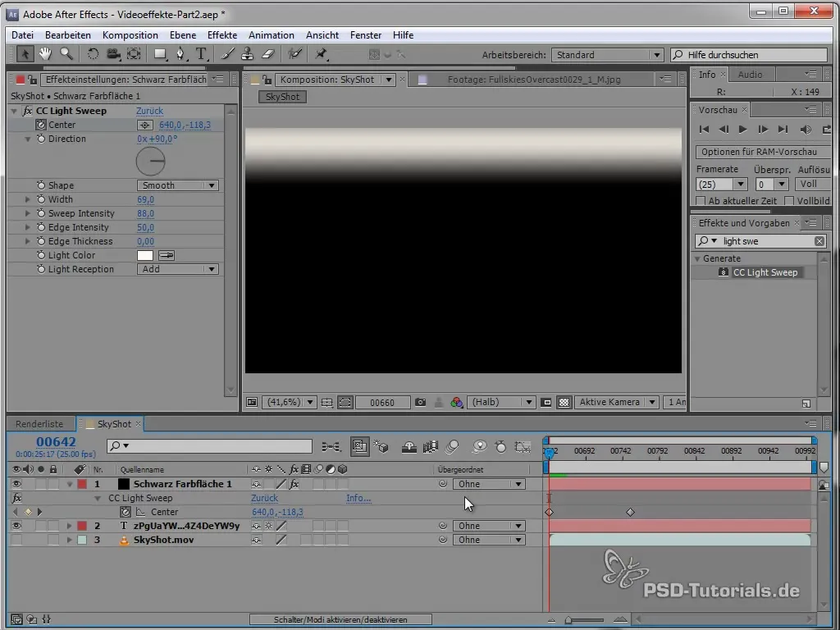The width and height of the screenshot is (840, 630).
Task: Open the Light Color white swatch
Action: pyautogui.click(x=145, y=256)
